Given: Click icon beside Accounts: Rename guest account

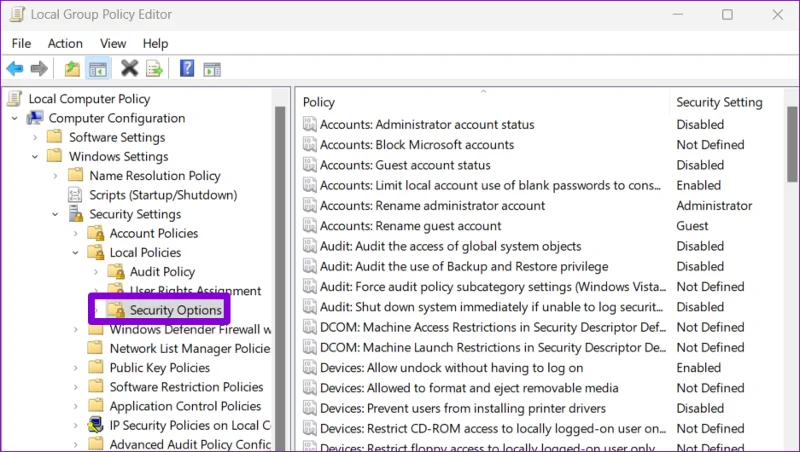Looking at the screenshot, I should point(310,225).
